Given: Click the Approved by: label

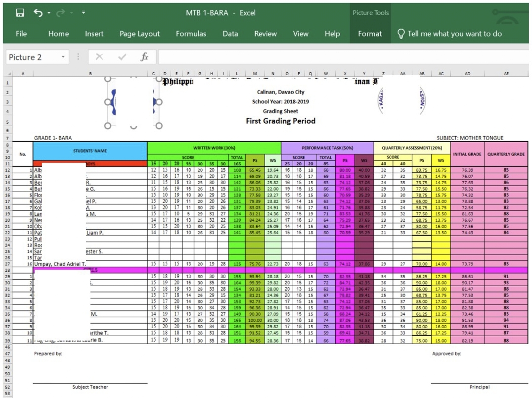Looking at the screenshot, I should point(446,353).
